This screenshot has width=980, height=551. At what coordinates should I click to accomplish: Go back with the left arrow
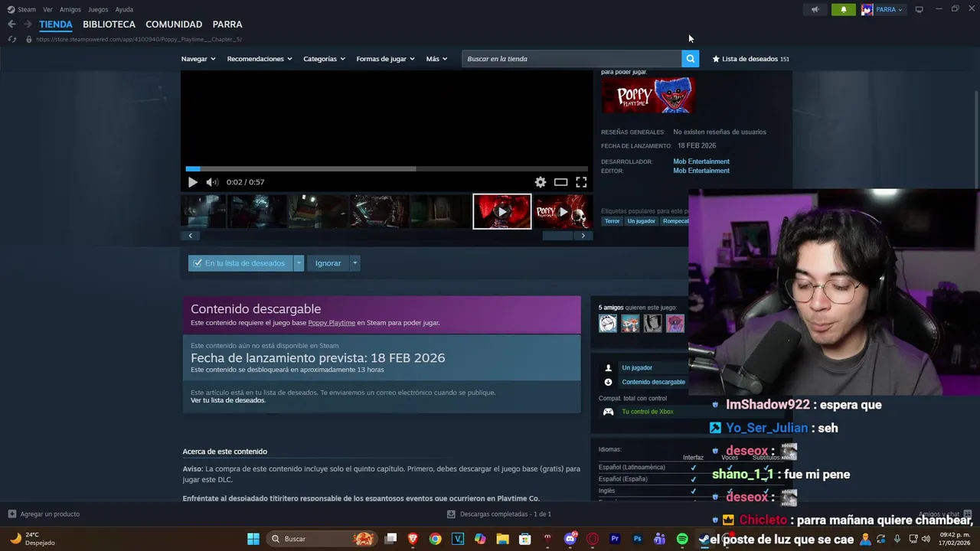(11, 24)
